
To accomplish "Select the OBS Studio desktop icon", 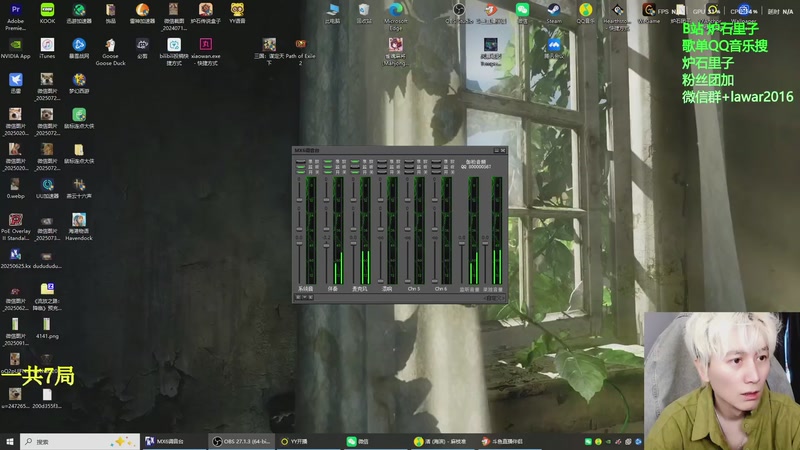I will coord(459,10).
